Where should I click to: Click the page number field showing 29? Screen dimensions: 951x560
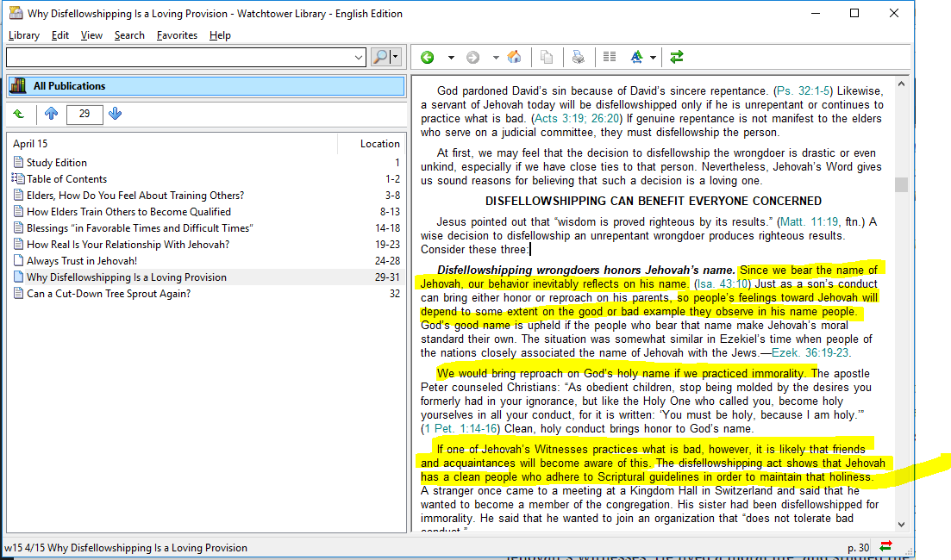pyautogui.click(x=84, y=114)
